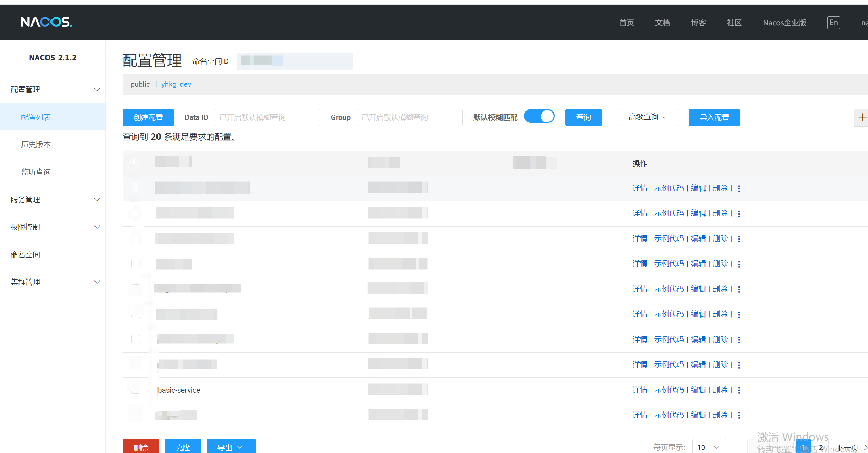868x453 pixels.
Task: Switch to the yhkg_dev namespace
Action: coord(176,84)
